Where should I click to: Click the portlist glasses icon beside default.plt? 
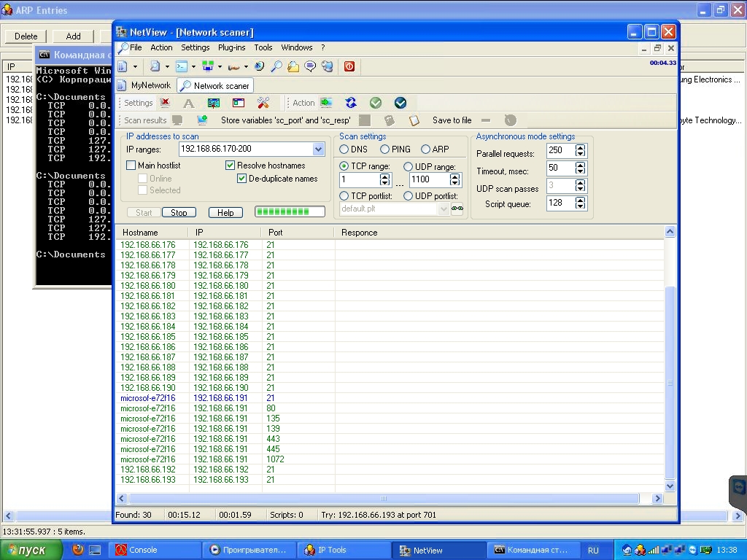pyautogui.click(x=457, y=209)
